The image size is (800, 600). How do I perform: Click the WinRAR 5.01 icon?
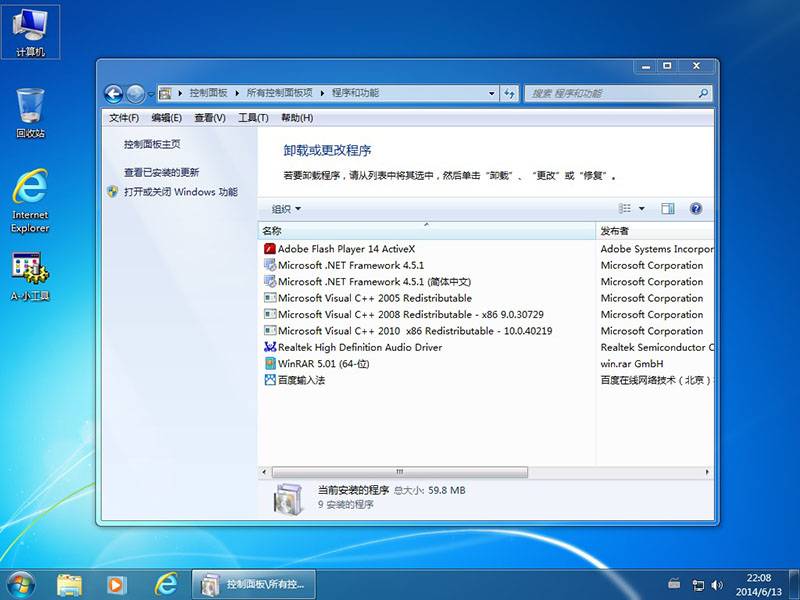click(270, 363)
